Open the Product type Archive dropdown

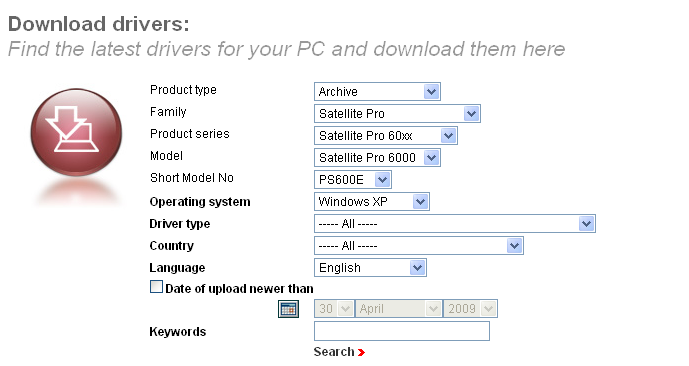pos(377,91)
